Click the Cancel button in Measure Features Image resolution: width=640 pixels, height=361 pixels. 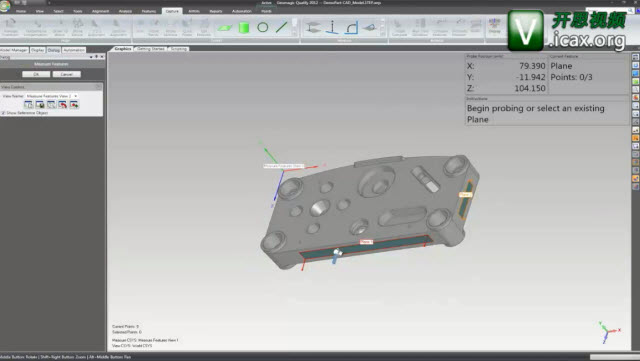[67, 74]
